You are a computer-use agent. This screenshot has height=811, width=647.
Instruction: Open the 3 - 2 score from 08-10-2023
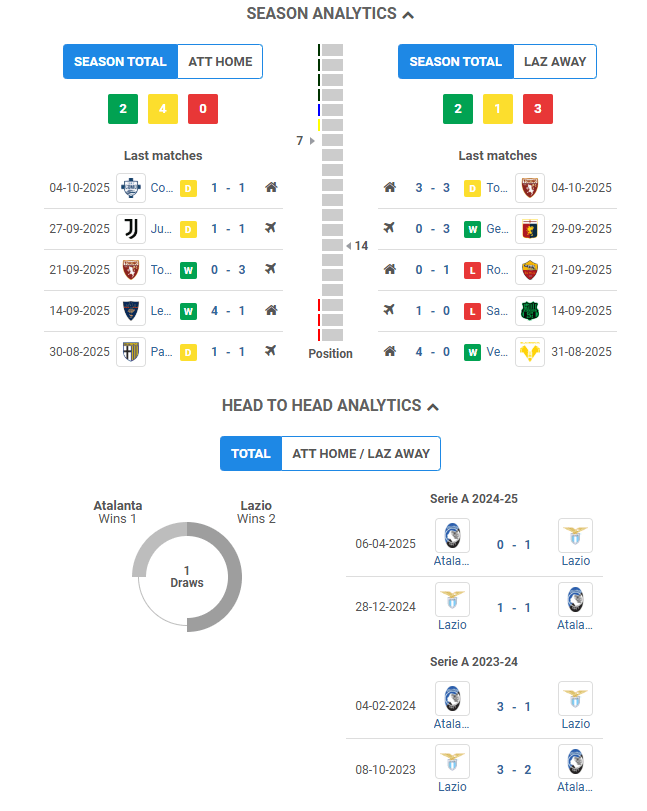[x=514, y=770]
